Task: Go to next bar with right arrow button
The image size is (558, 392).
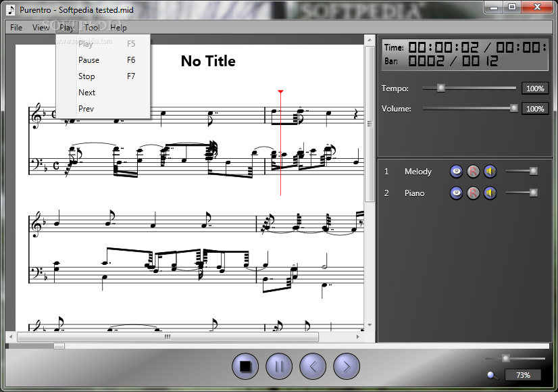Action: 347,366
